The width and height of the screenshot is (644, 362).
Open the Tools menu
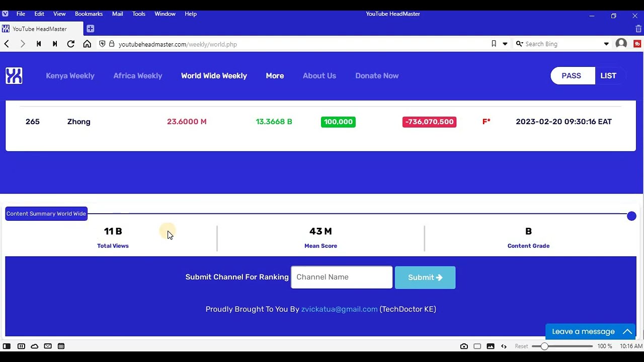[139, 14]
